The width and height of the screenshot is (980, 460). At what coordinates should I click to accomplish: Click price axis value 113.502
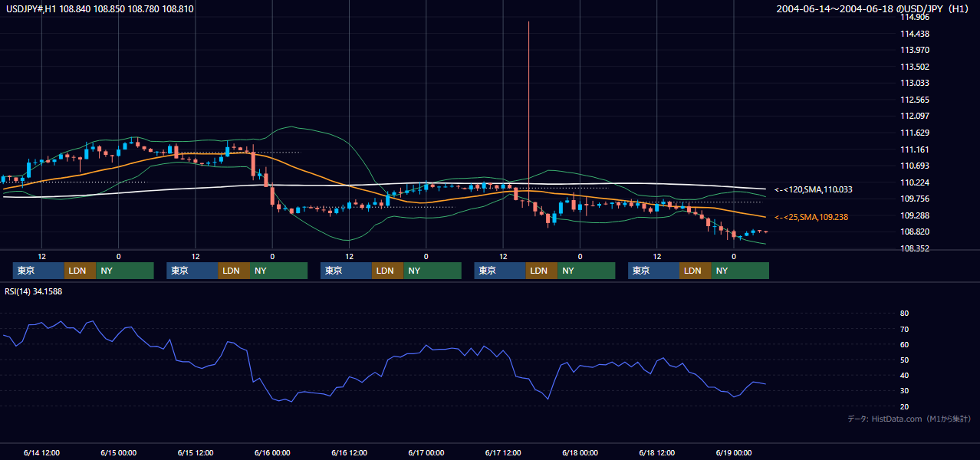pos(915,67)
